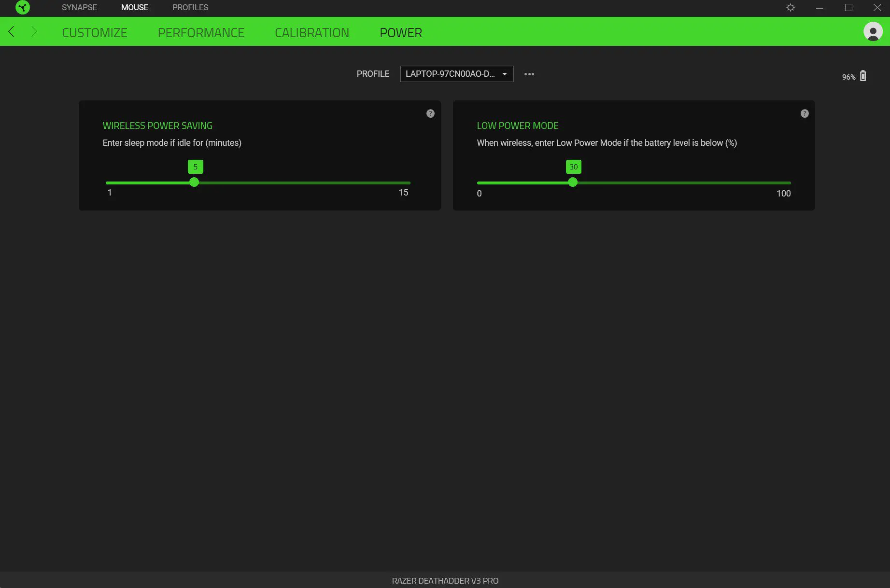Click the value bubble showing 30

pos(574,167)
